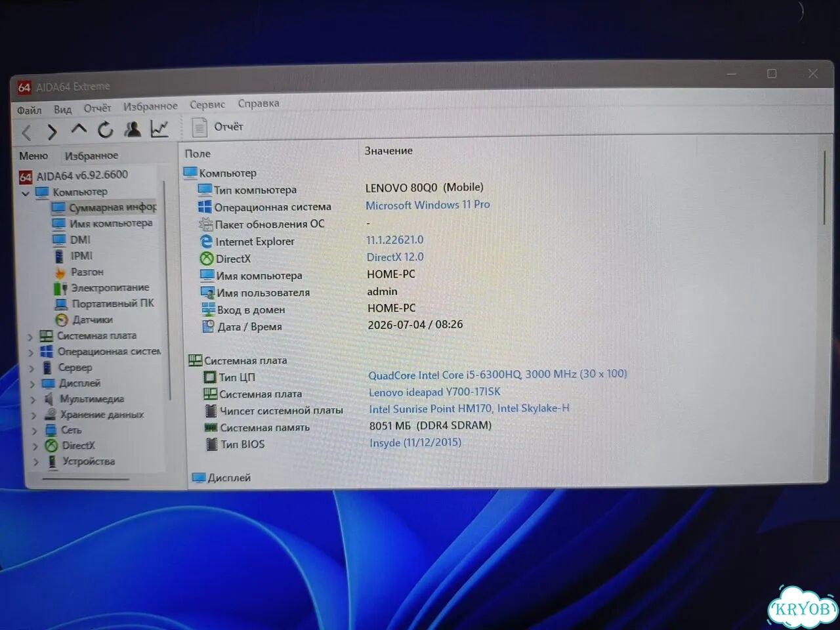Screen dimensions: 840x630
Task: Click the Хранение данных icon
Action: click(x=51, y=415)
